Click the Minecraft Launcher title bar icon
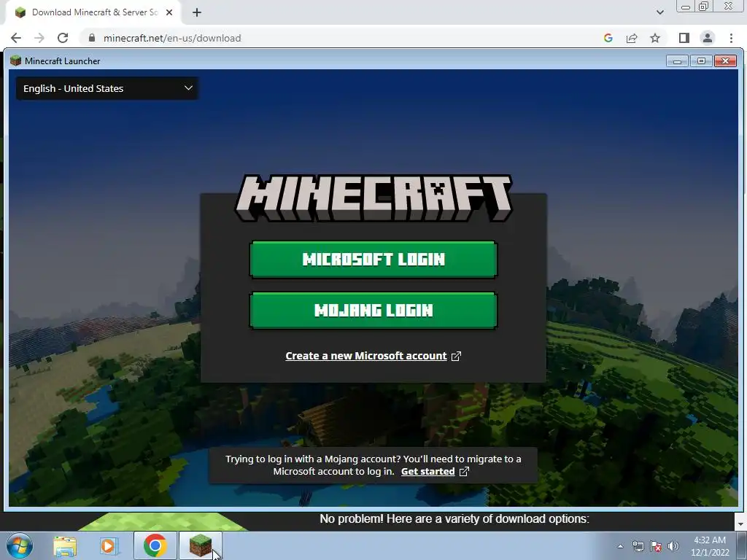Viewport: 747px width, 560px height. (16, 61)
